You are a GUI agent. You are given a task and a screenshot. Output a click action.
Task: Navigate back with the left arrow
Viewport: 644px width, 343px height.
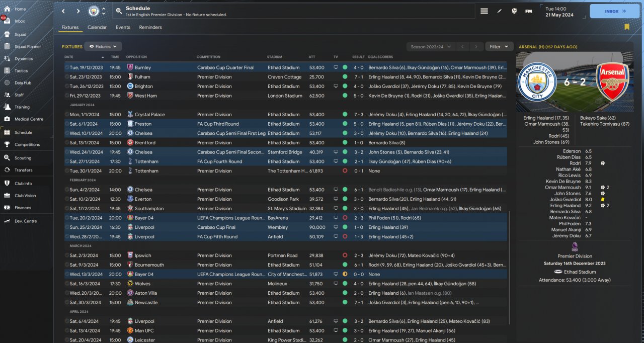coord(63,11)
